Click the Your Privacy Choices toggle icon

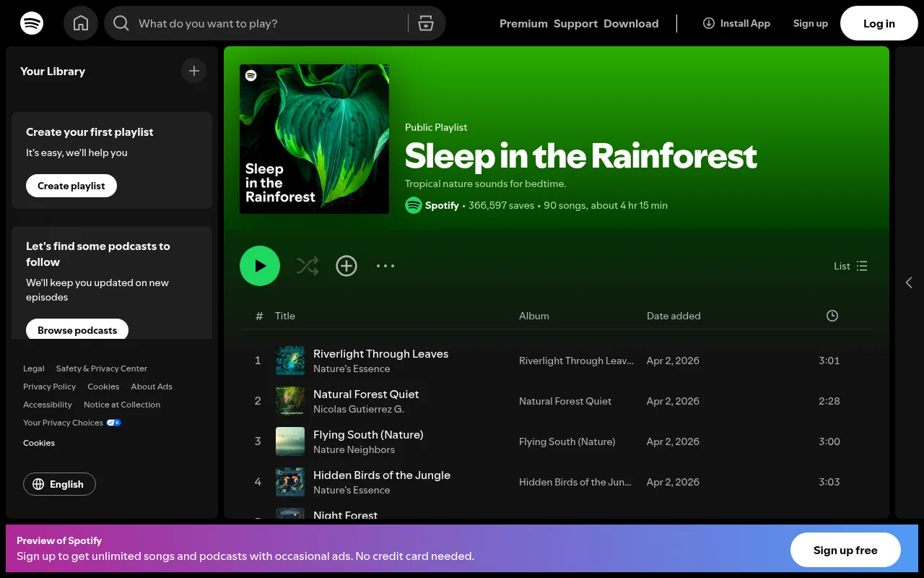[x=114, y=423]
